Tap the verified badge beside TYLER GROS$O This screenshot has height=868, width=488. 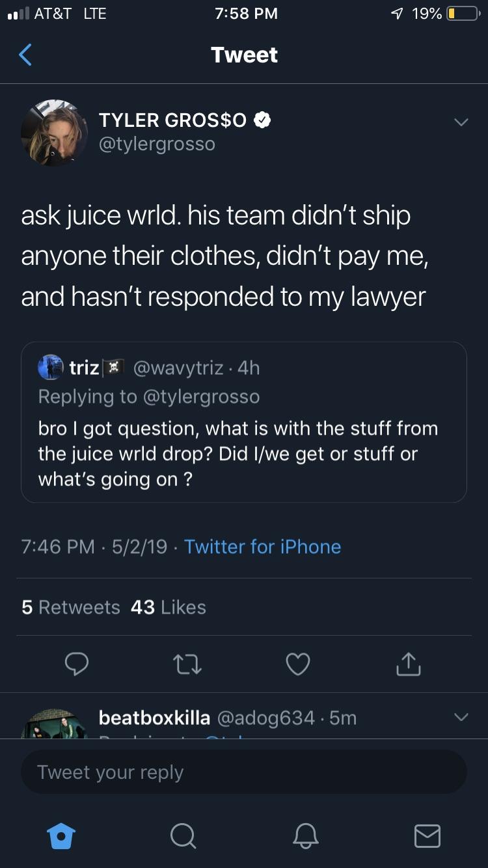pos(262,120)
